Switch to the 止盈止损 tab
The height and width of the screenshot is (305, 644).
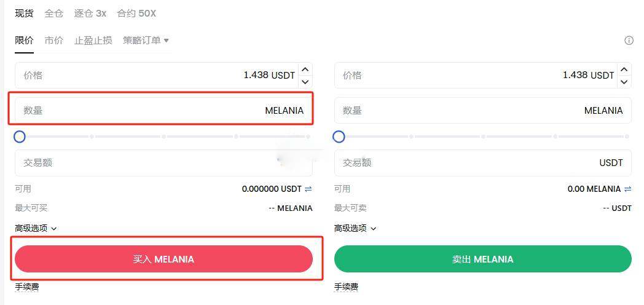93,41
